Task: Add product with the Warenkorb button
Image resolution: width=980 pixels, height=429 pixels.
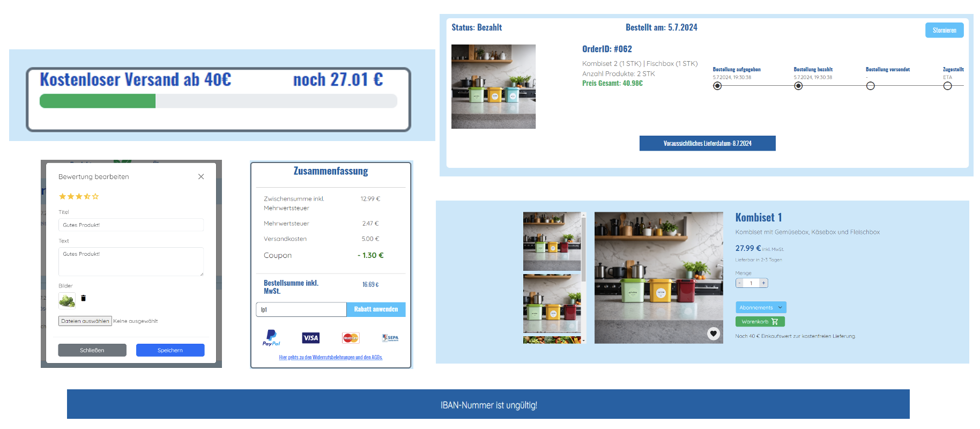Action: coord(760,322)
